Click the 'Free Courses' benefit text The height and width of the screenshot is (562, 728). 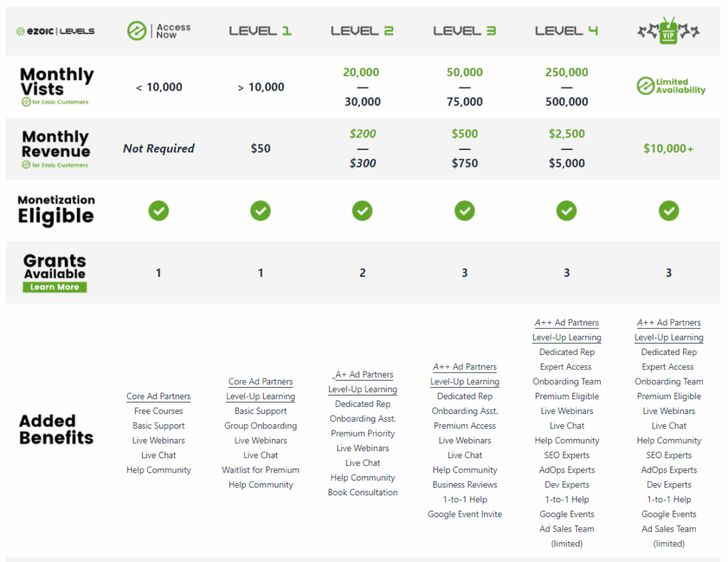159,411
